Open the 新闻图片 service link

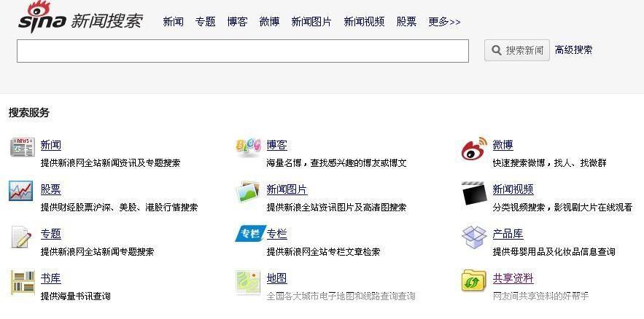287,189
